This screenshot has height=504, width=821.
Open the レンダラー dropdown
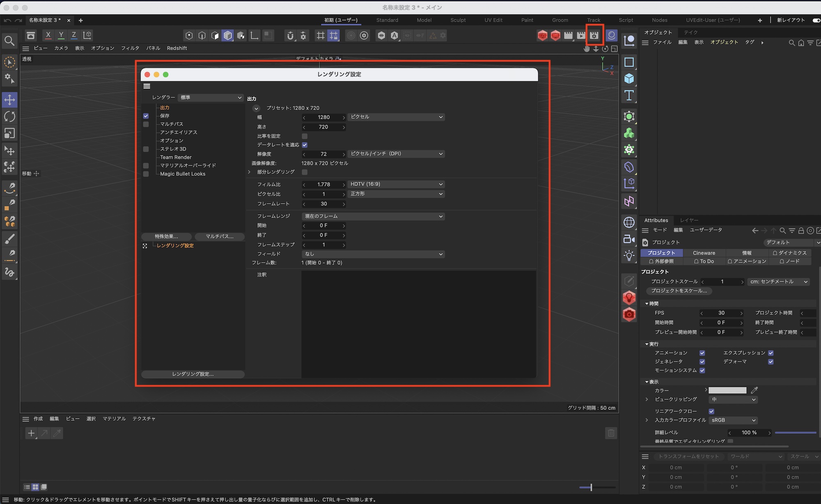coord(211,98)
